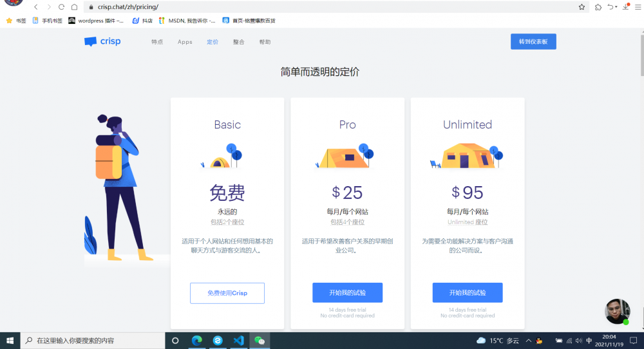Open the 抖店 bookmark
This screenshot has width=644, height=349.
[142, 21]
